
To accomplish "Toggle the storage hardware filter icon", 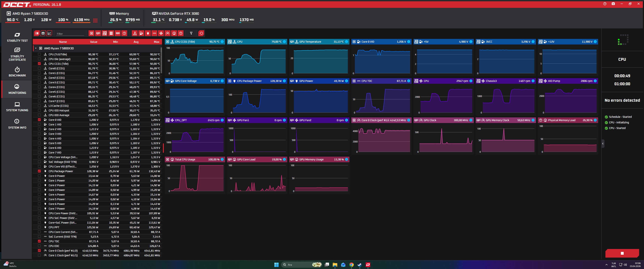I will 111,33.
